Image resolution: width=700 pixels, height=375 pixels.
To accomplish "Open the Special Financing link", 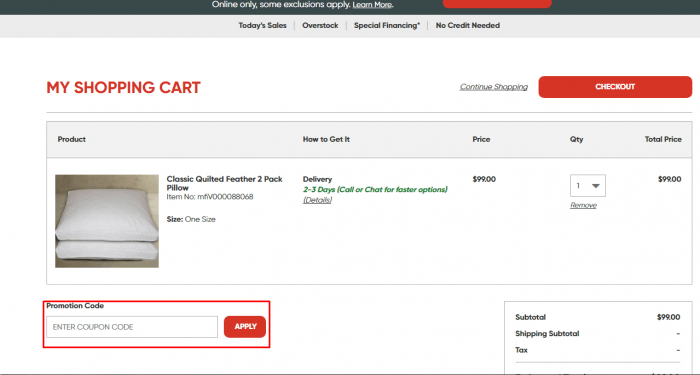I will click(387, 25).
